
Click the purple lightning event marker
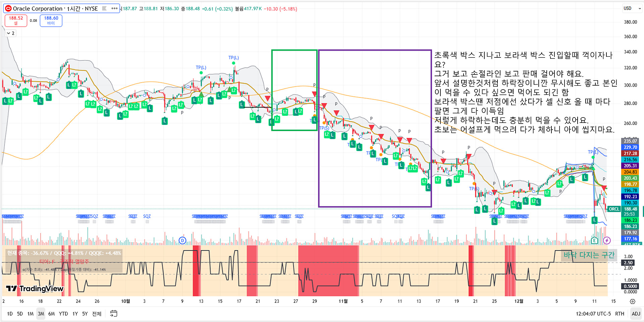pos(607,240)
